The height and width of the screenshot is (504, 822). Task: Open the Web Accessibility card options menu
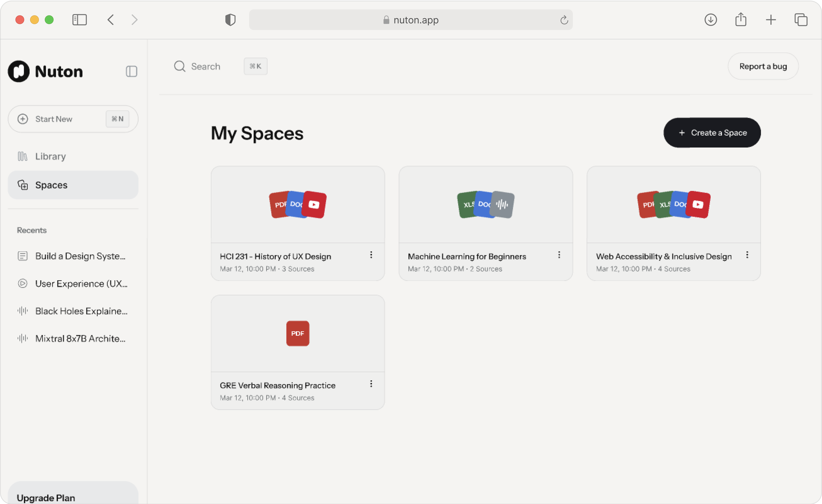tap(747, 255)
